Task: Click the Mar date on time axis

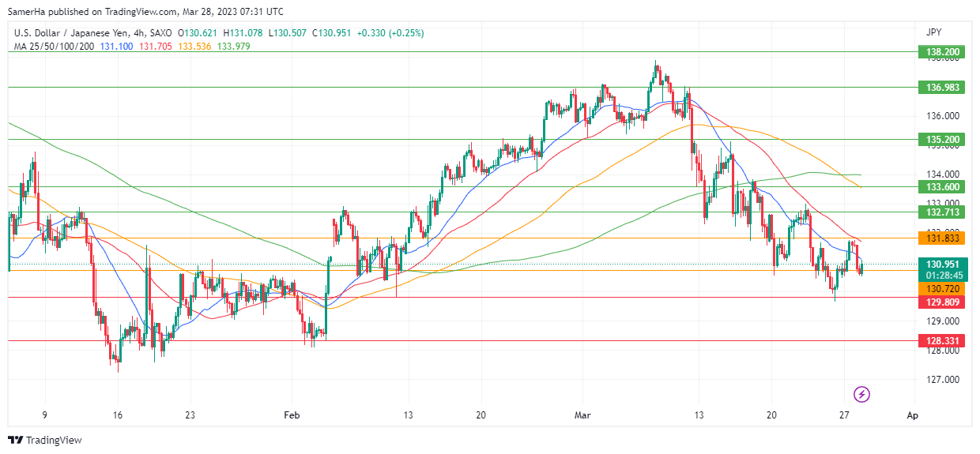Action: coord(582,415)
